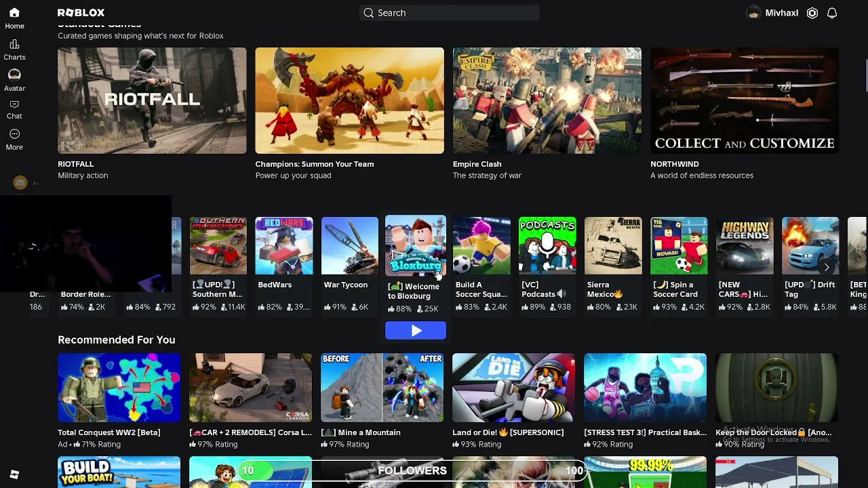Click the 'Power up your squad' subtitle
The height and width of the screenshot is (488, 868).
294,176
